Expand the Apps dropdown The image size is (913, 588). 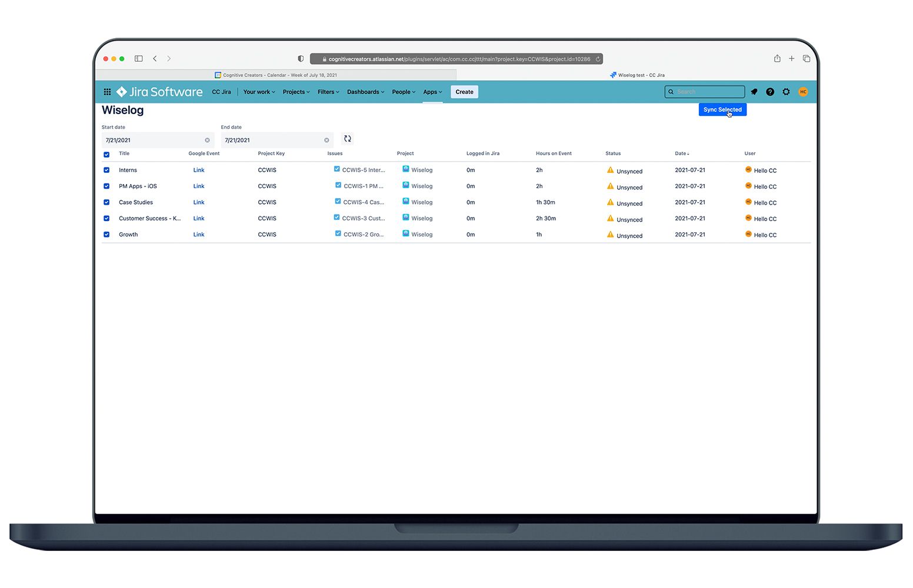[x=432, y=92]
